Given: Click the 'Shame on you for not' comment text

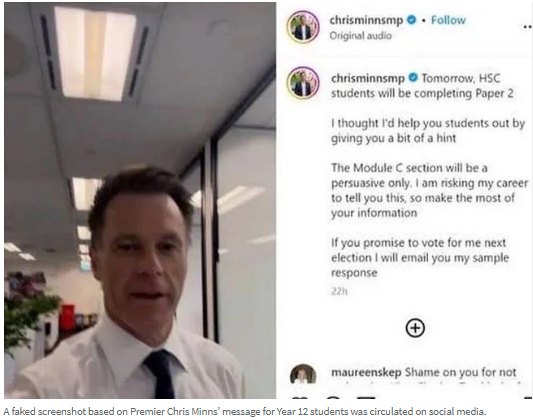Looking at the screenshot, I should pyautogui.click(x=460, y=372).
